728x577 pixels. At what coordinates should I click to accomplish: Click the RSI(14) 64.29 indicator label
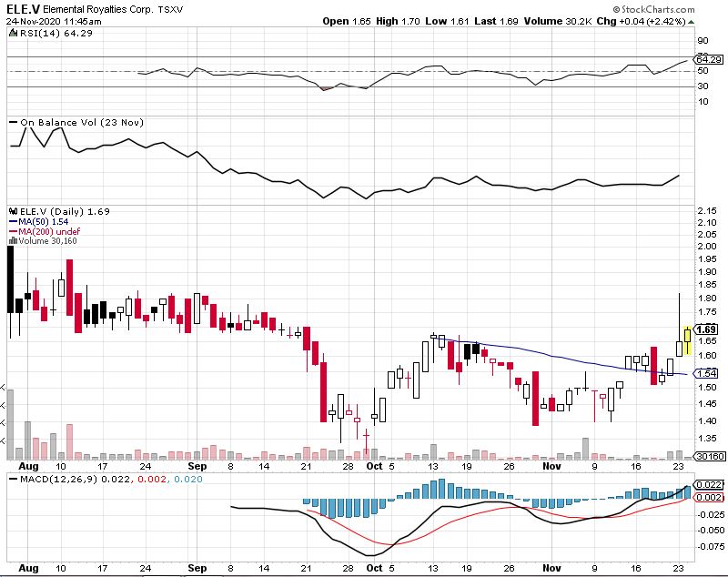coord(56,34)
